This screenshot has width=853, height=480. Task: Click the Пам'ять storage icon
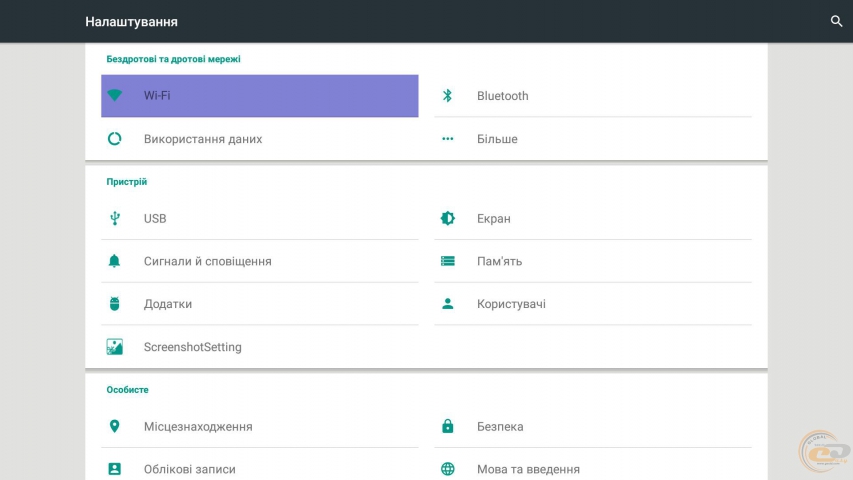click(448, 261)
